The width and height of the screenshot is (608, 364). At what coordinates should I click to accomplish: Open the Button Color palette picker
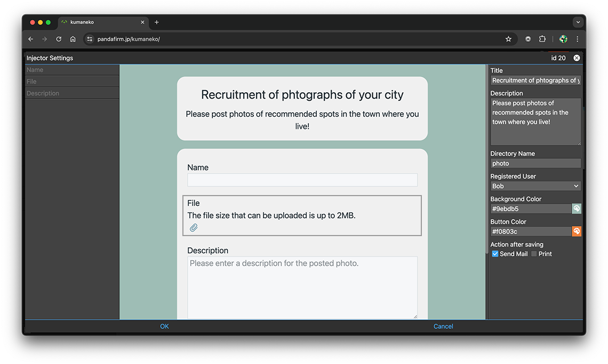click(577, 231)
